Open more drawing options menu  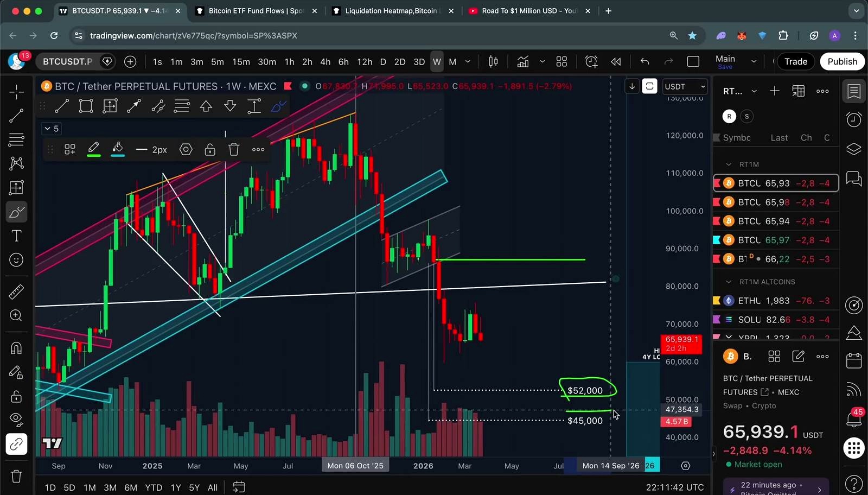click(258, 149)
